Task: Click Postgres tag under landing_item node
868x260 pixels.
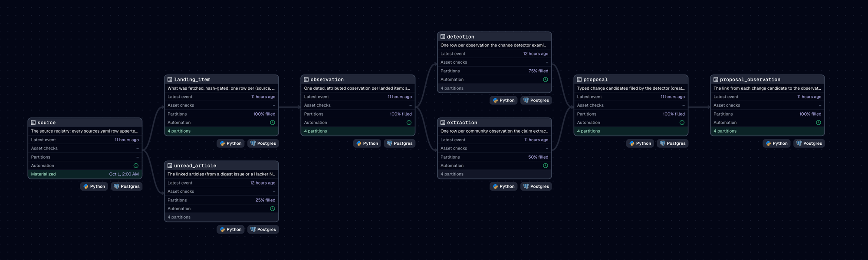Action: (263, 143)
